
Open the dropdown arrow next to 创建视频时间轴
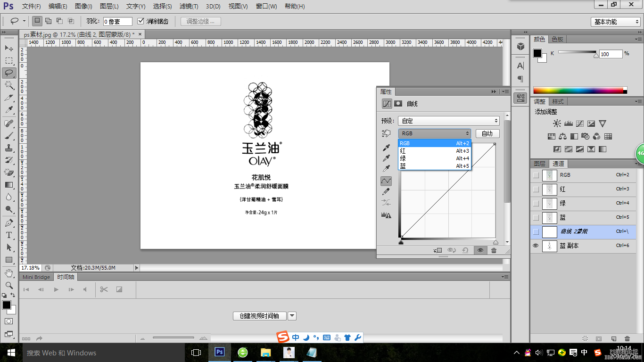point(292,316)
